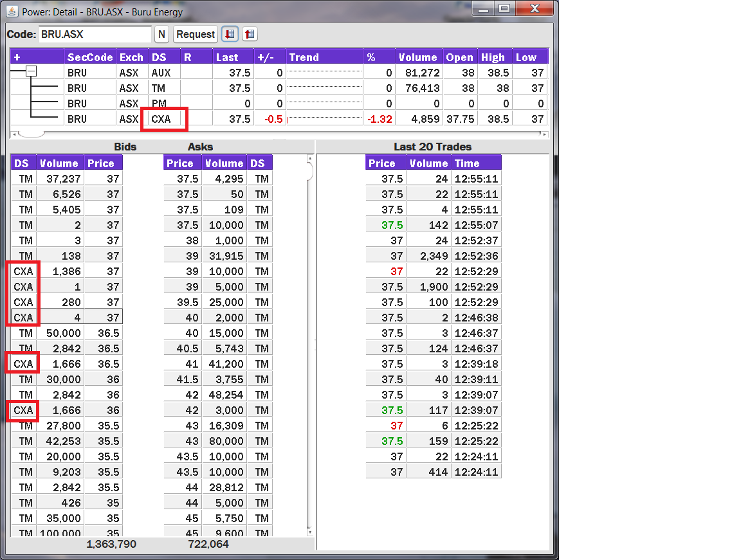Click the trade at 12:46:38
Screen dimensions: 741x560
tap(434, 318)
